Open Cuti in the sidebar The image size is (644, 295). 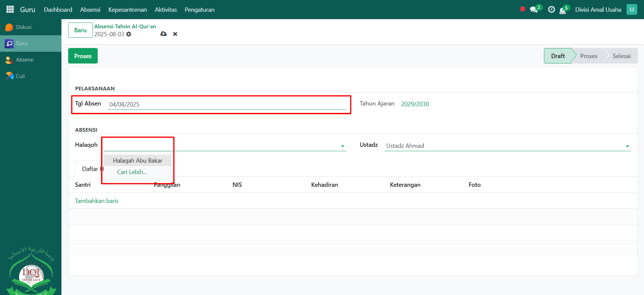(x=20, y=76)
